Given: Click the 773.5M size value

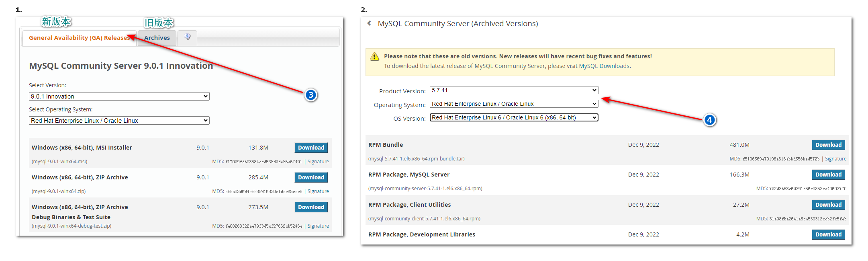Looking at the screenshot, I should coord(258,207).
